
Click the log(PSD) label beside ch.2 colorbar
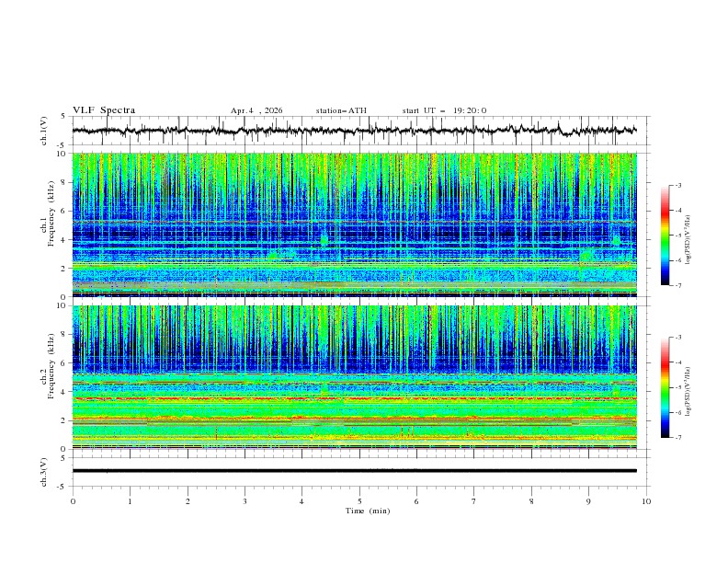pyautogui.click(x=688, y=391)
